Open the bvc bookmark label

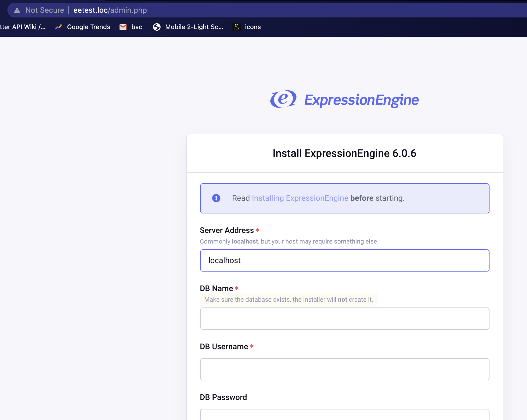(137, 27)
